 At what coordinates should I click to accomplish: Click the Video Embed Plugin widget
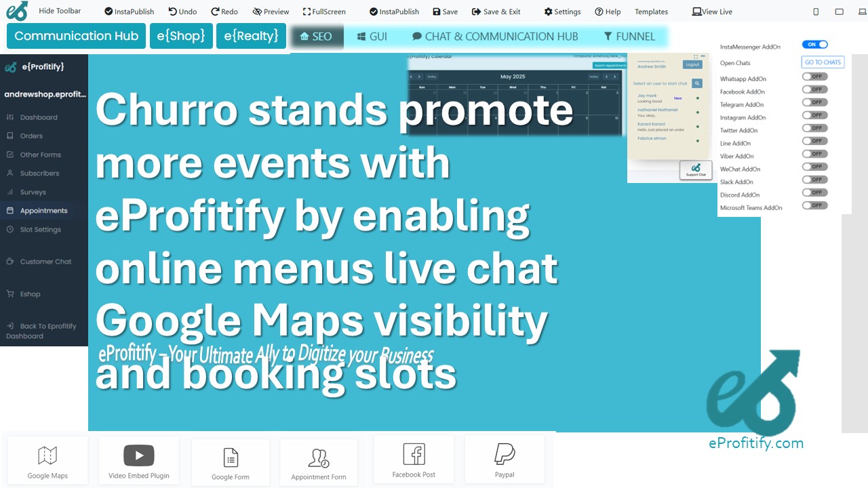138,460
